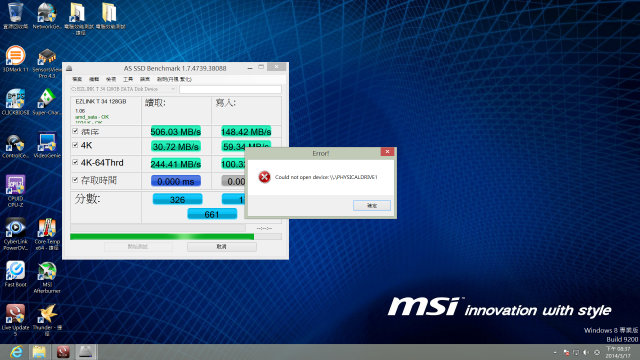Open the 工具 tools menu
Viewport: 640px width, 360px height.
pyautogui.click(x=128, y=79)
